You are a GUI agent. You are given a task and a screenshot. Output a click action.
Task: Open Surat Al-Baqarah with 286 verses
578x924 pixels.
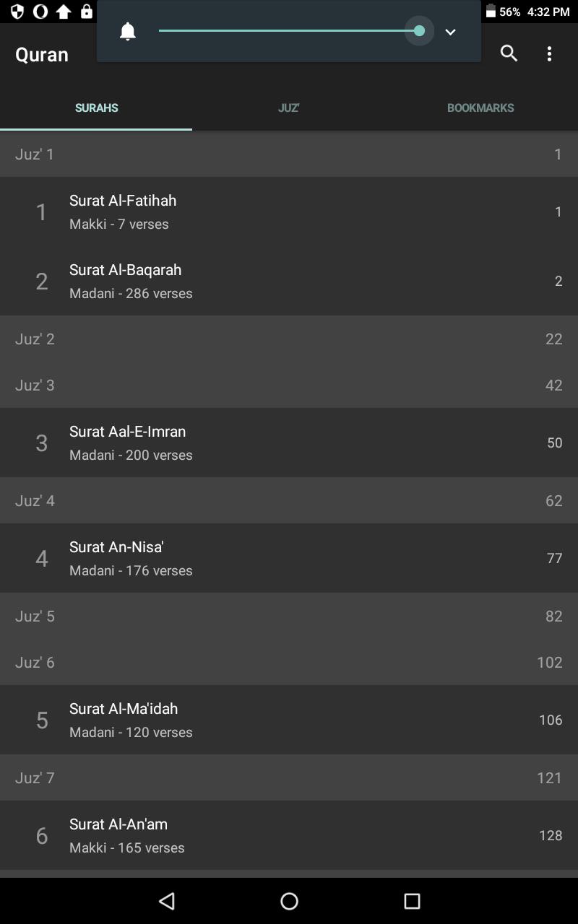click(x=289, y=281)
